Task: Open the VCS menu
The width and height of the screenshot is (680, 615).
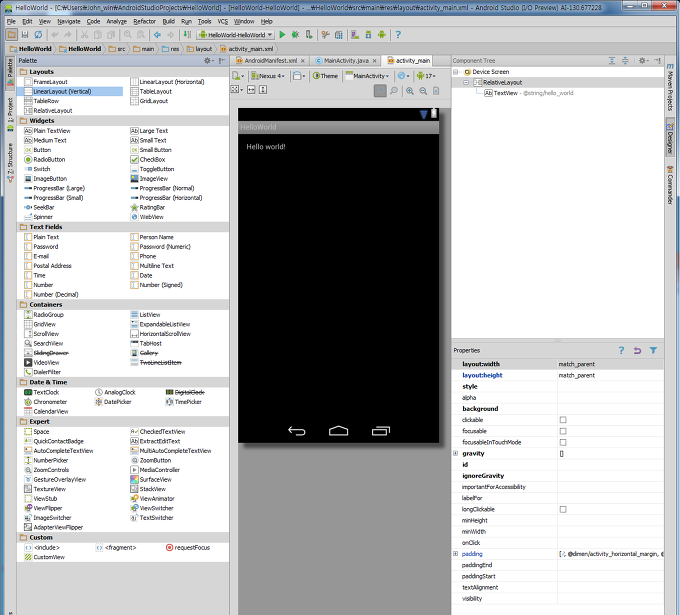Action: 222,21
